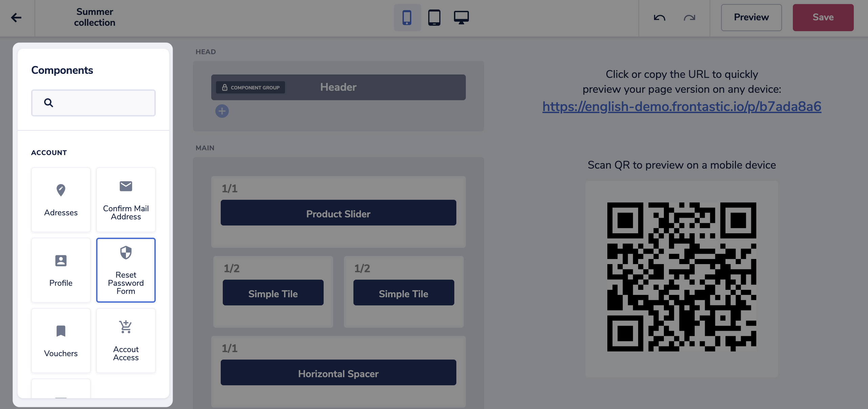
Task: Select the Adresses component card
Action: pyautogui.click(x=61, y=200)
